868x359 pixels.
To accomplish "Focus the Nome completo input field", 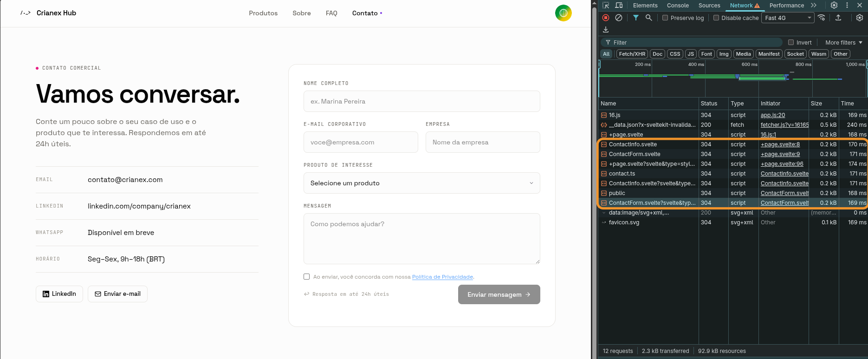I will tap(421, 101).
